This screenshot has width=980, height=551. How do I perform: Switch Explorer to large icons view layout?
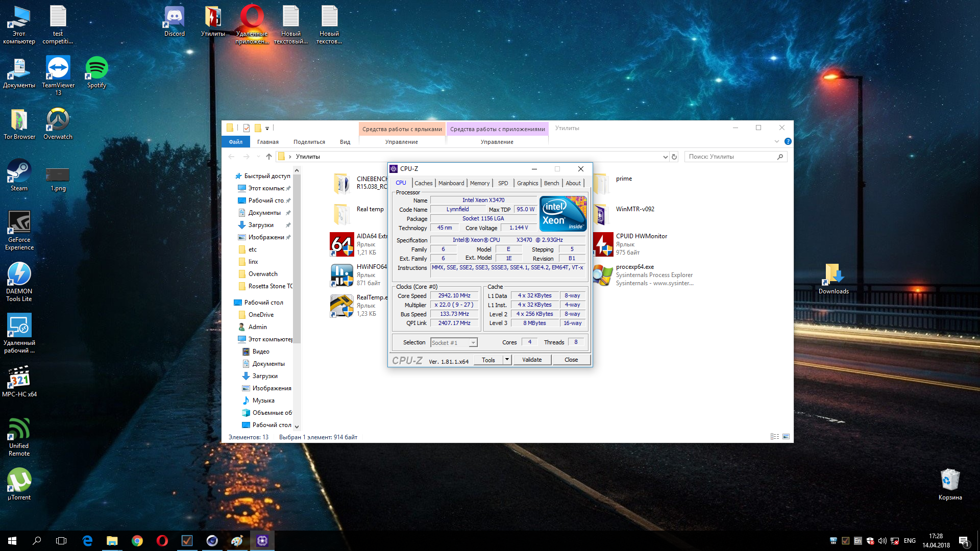[x=786, y=437]
